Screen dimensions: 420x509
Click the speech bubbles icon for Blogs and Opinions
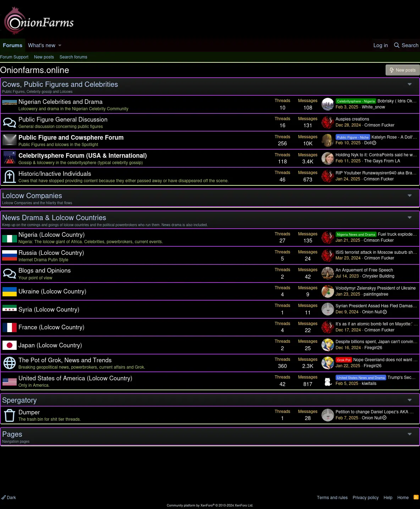(10, 273)
